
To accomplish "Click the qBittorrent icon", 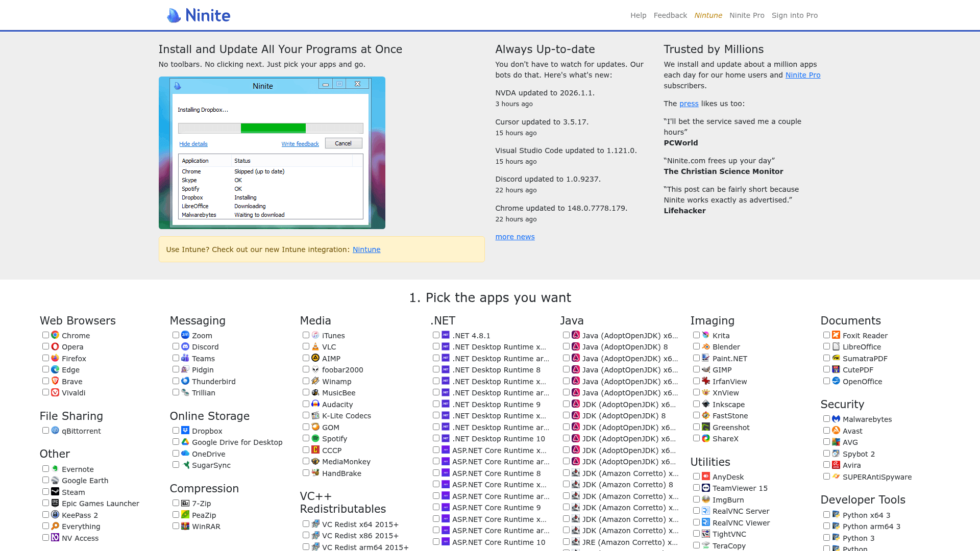I will pyautogui.click(x=55, y=431).
